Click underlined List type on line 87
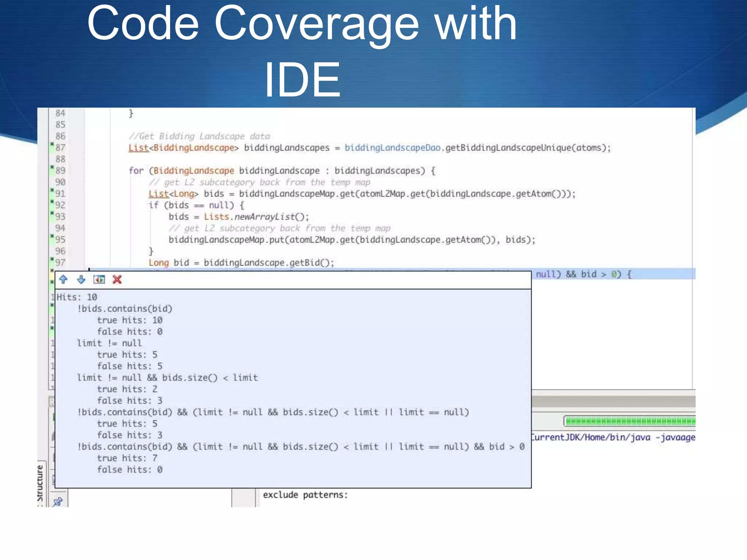 [139, 148]
